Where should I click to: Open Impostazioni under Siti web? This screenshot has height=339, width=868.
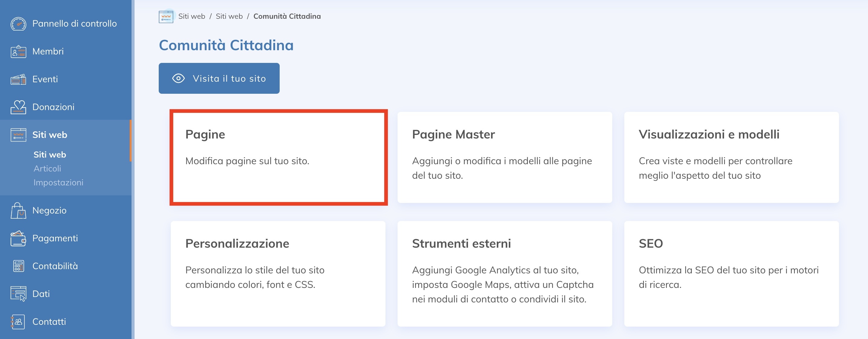pos(58,182)
